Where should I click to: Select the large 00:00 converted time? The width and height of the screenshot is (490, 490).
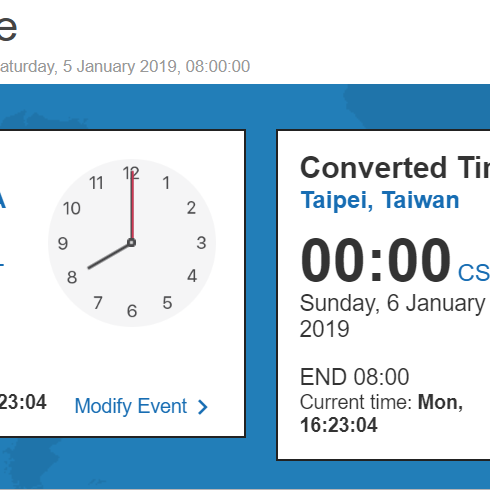coord(375,260)
